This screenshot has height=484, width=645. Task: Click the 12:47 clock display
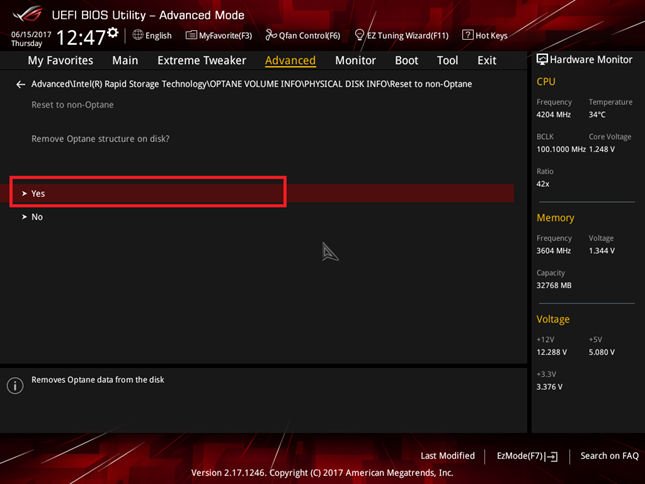pos(81,38)
